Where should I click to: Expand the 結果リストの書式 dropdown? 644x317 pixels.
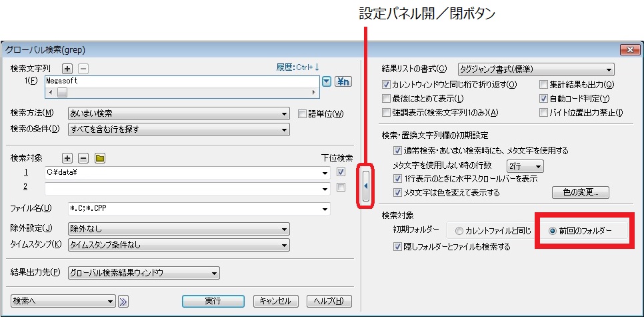pos(535,69)
